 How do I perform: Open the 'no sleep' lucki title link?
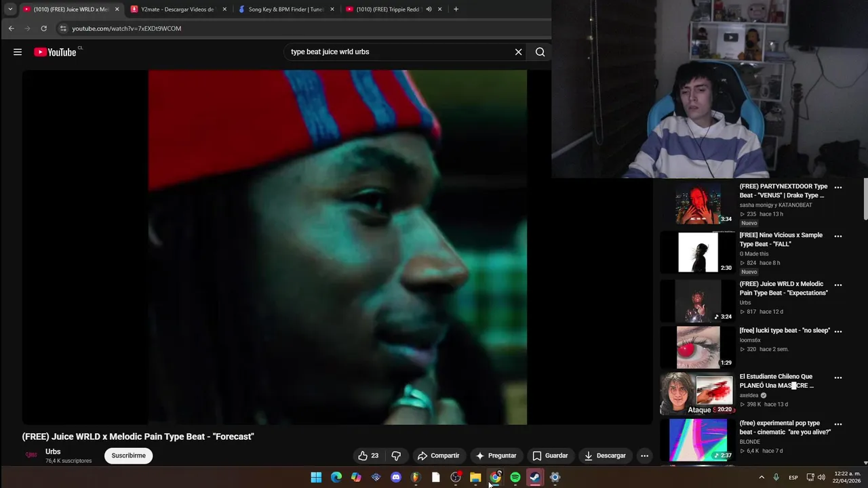[785, 331]
